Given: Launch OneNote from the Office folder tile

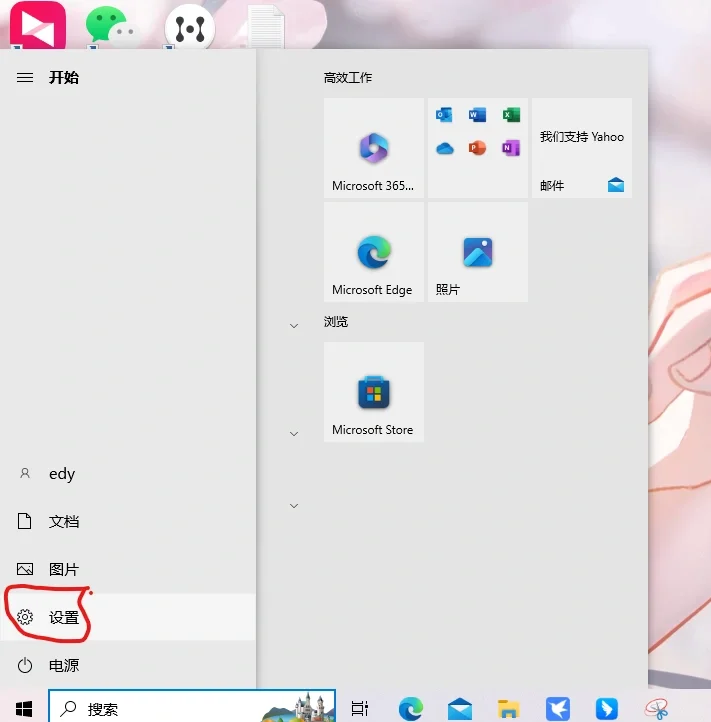Looking at the screenshot, I should pos(511,148).
